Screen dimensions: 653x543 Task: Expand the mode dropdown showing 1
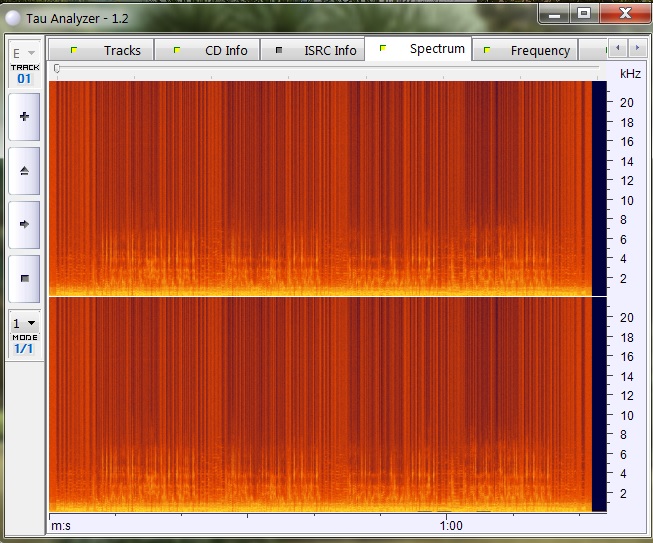24,323
